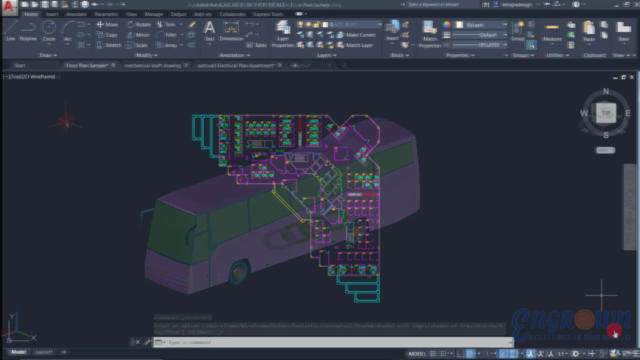Click the Mirror tool
640x360 pixels.
point(139,35)
